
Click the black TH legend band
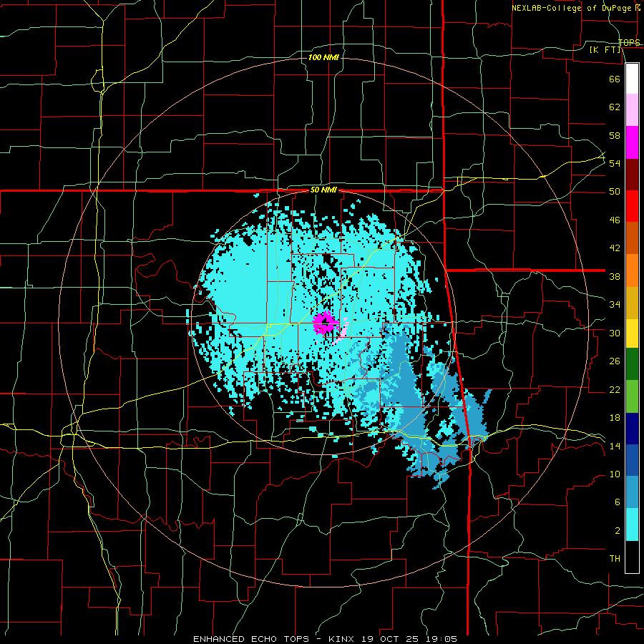pos(632,557)
